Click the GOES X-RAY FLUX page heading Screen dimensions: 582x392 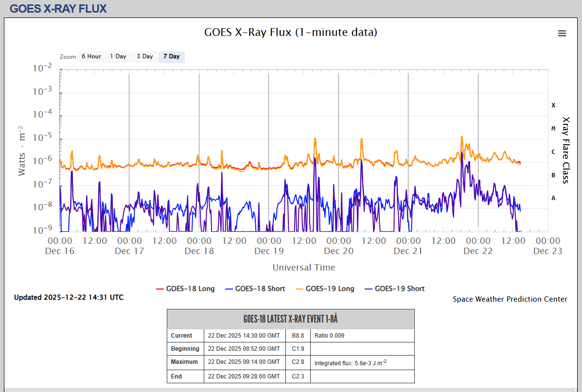pyautogui.click(x=58, y=8)
